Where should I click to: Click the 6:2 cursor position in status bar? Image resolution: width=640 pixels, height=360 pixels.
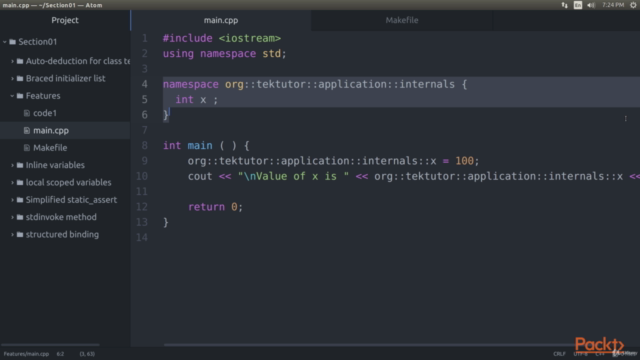[60, 354]
